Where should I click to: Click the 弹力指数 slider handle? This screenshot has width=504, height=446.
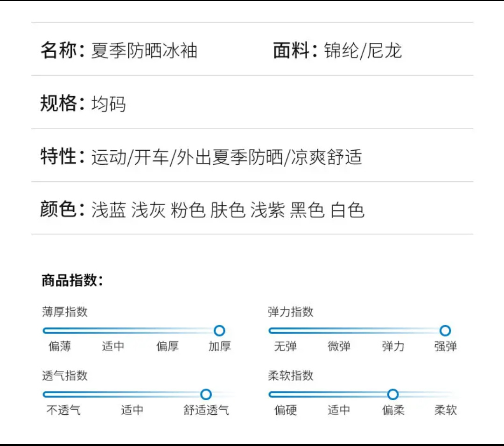[x=445, y=331]
